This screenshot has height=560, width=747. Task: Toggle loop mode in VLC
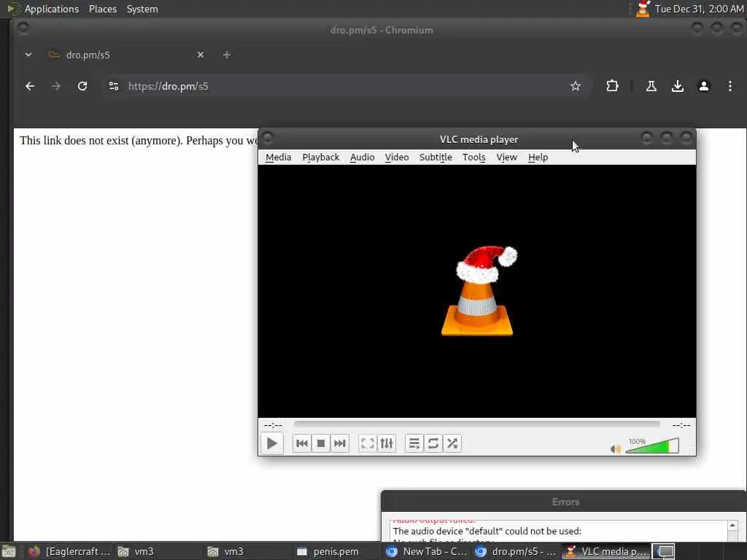[x=433, y=443]
